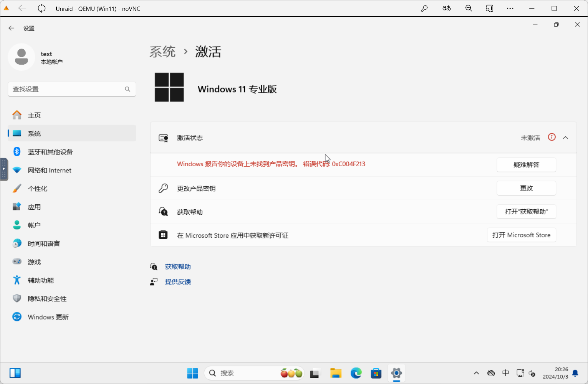Go back in the browser toolbar
The image size is (588, 384).
[x=22, y=8]
